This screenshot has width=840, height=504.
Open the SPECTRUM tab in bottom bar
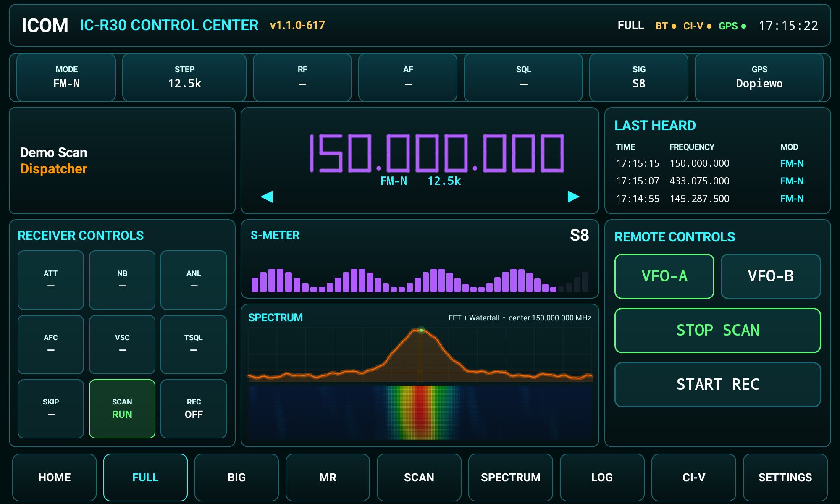[511, 478]
